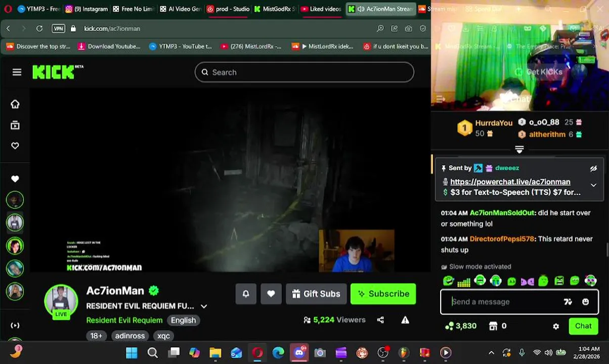Image resolution: width=609 pixels, height=364 pixels.
Task: Open Windows Start menu
Action: [132, 352]
